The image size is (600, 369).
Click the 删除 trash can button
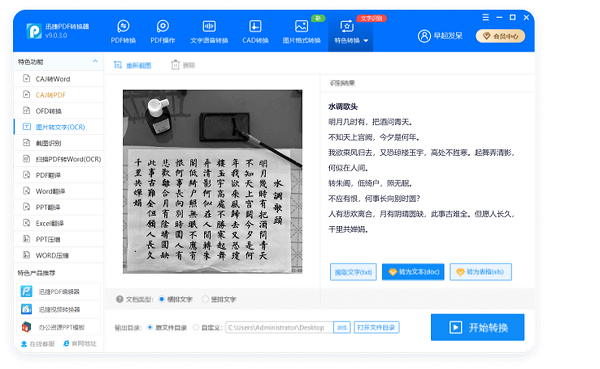coord(183,65)
